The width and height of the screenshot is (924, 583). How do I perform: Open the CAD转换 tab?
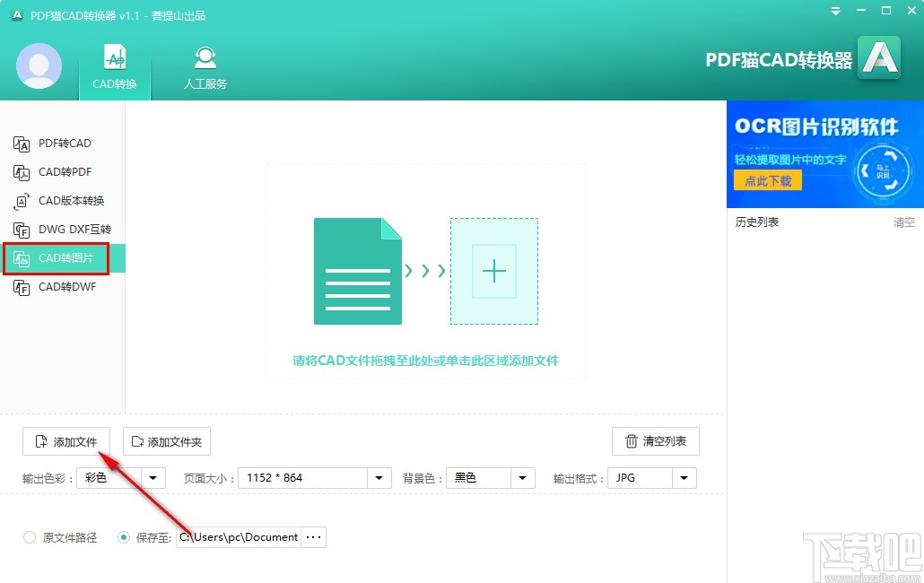click(x=115, y=68)
